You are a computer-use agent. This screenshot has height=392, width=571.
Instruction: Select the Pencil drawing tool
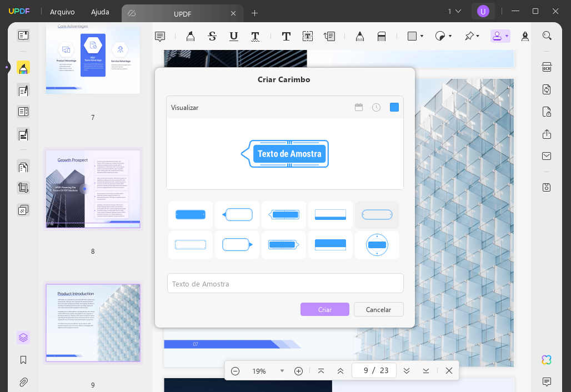[360, 36]
